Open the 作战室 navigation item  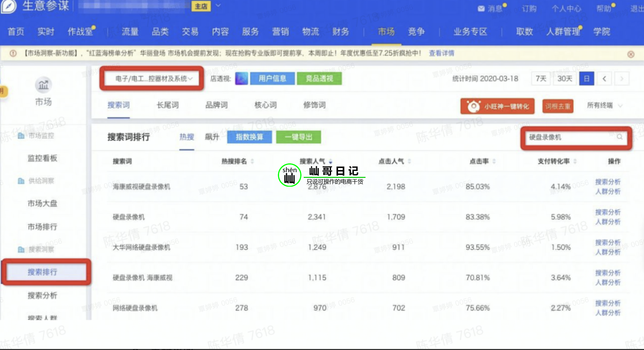pyautogui.click(x=80, y=32)
